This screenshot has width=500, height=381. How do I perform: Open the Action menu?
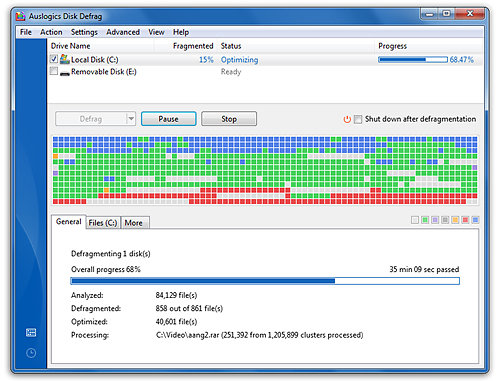(51, 32)
